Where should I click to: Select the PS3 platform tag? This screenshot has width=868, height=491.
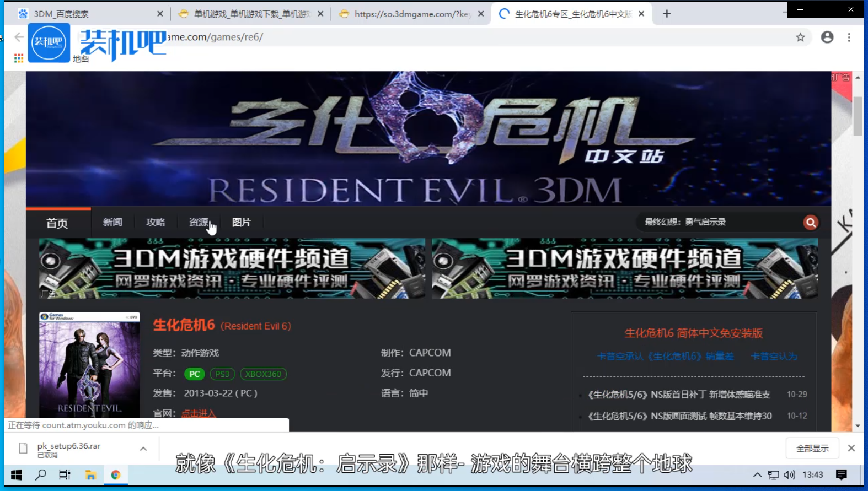(222, 374)
